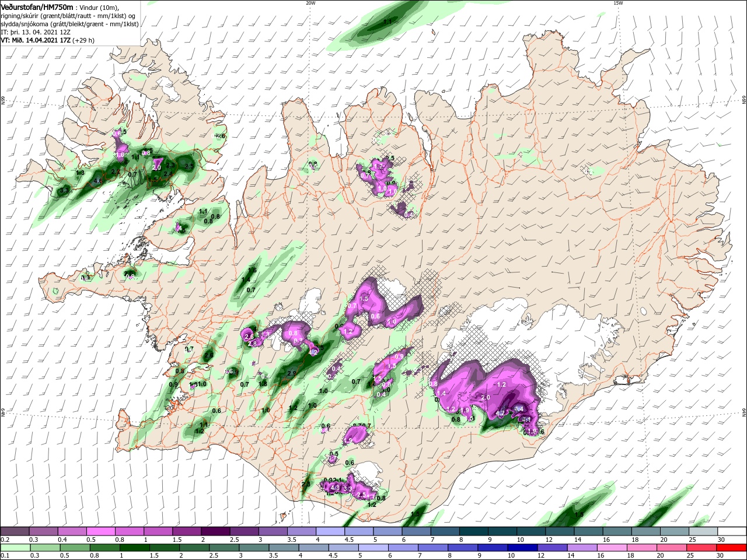This screenshot has width=747, height=560.
Task: Select the 'slydda/snjókoma' legend description line
Action: tap(69, 24)
